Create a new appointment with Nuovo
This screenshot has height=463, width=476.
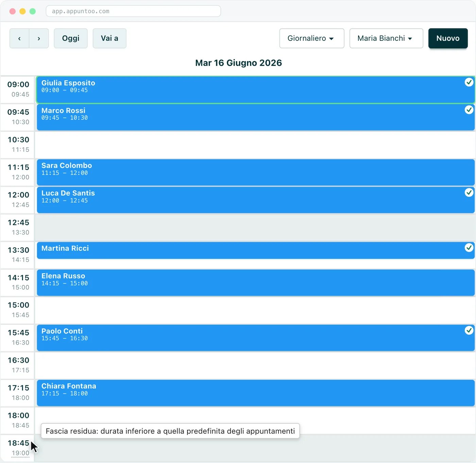[448, 38]
